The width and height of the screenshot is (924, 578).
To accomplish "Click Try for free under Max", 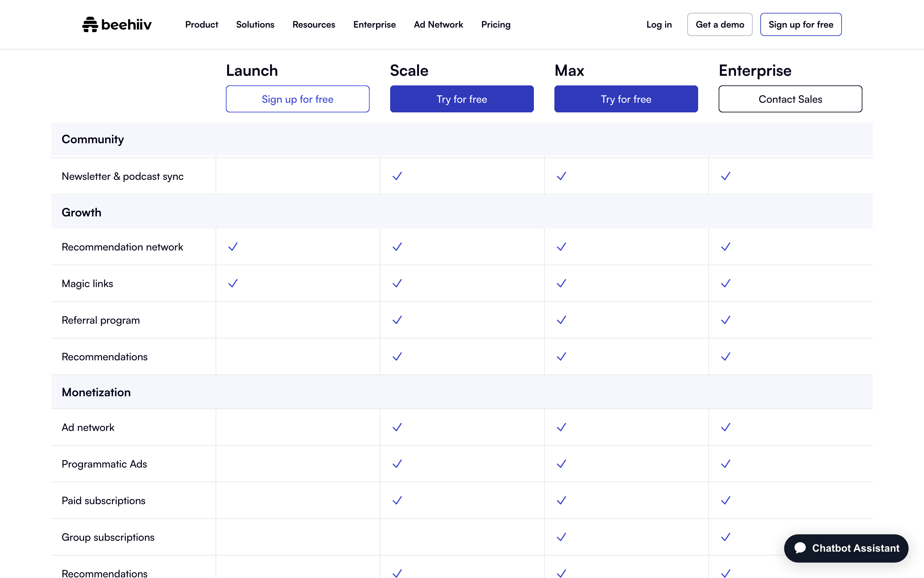I will pos(626,99).
